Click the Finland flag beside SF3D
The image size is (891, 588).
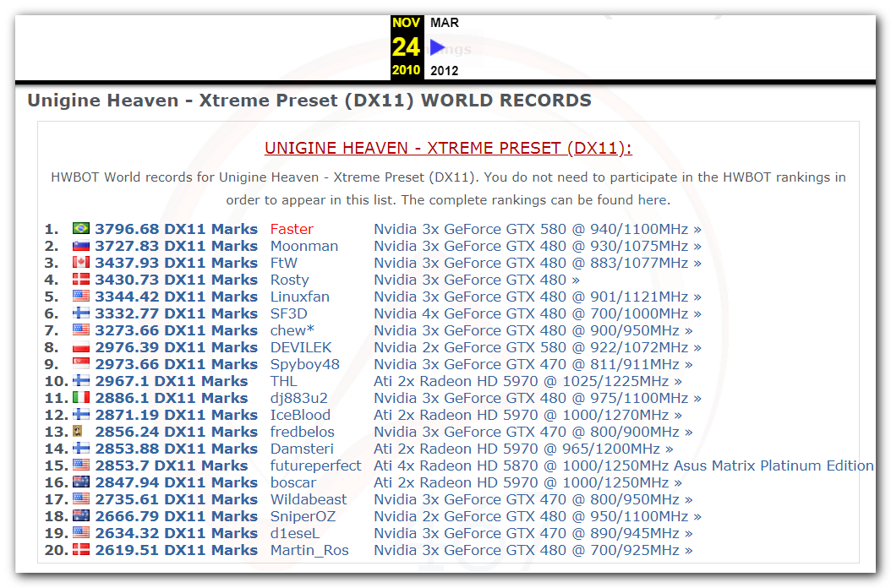[x=80, y=313]
